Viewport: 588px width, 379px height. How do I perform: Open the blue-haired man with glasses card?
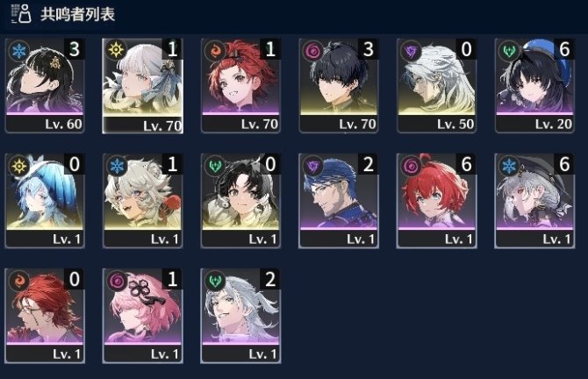pos(339,201)
